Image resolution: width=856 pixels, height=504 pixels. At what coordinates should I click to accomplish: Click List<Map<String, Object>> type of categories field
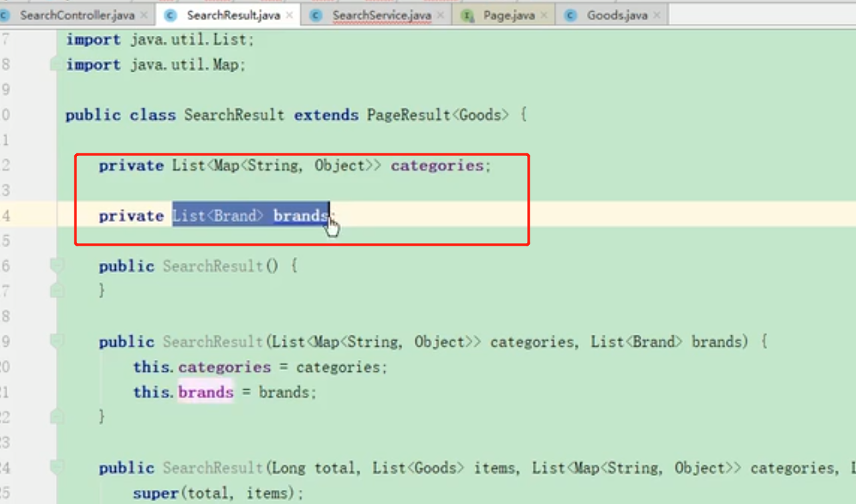tap(276, 165)
